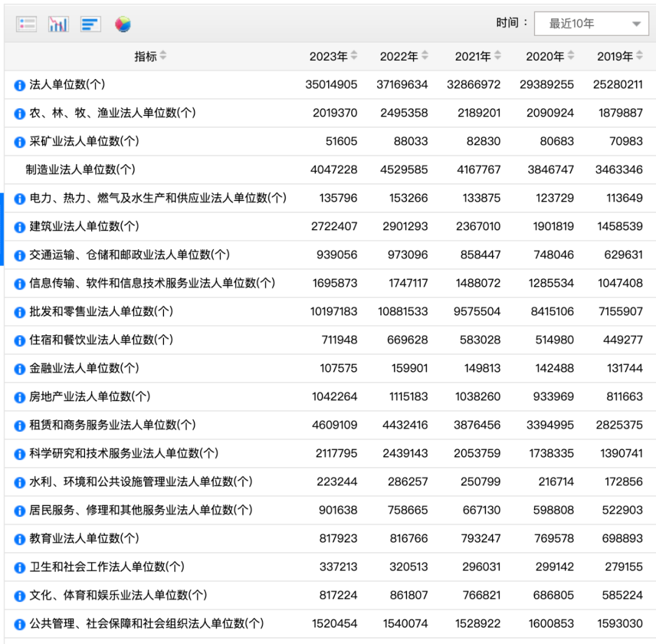
Task: Show the horizontal bar chart view
Action: pyautogui.click(x=91, y=24)
